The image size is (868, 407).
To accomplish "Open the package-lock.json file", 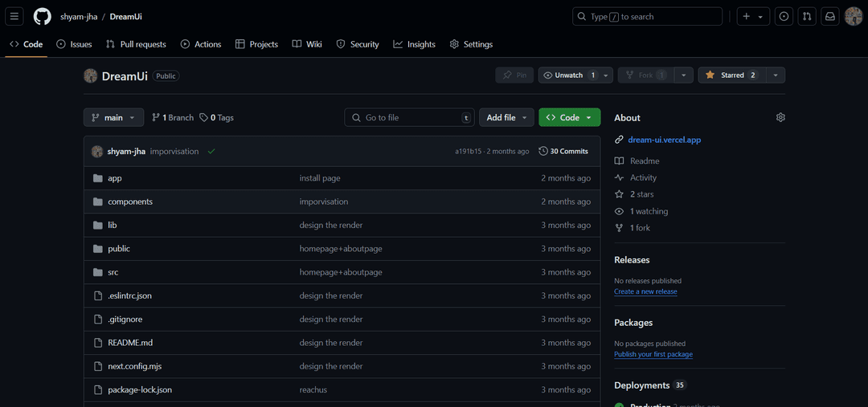I will pos(140,390).
